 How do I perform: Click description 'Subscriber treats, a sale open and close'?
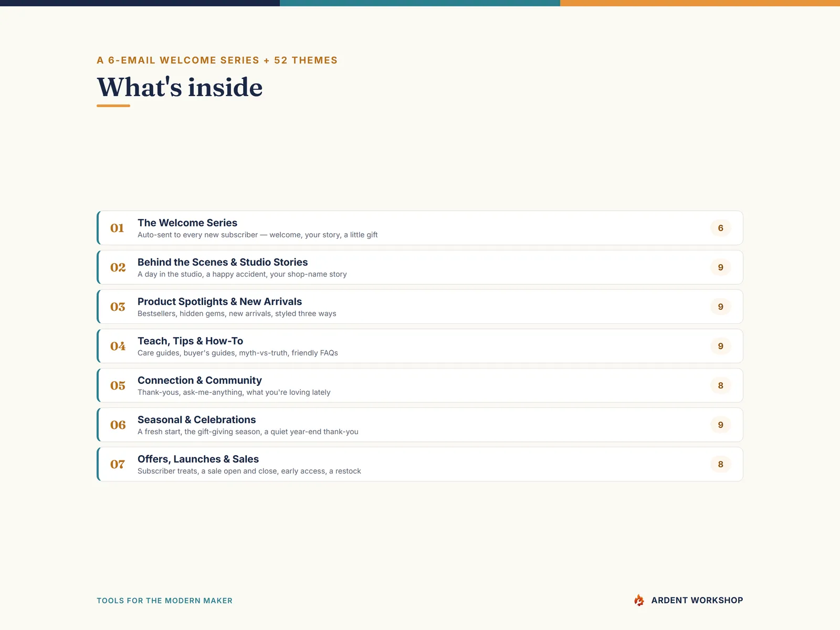point(249,471)
